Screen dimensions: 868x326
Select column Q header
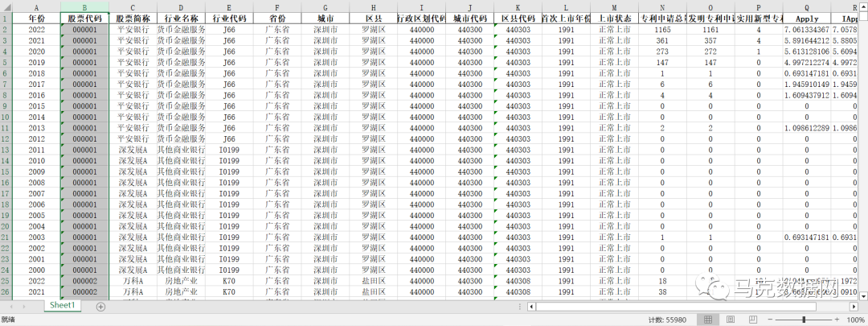807,7
